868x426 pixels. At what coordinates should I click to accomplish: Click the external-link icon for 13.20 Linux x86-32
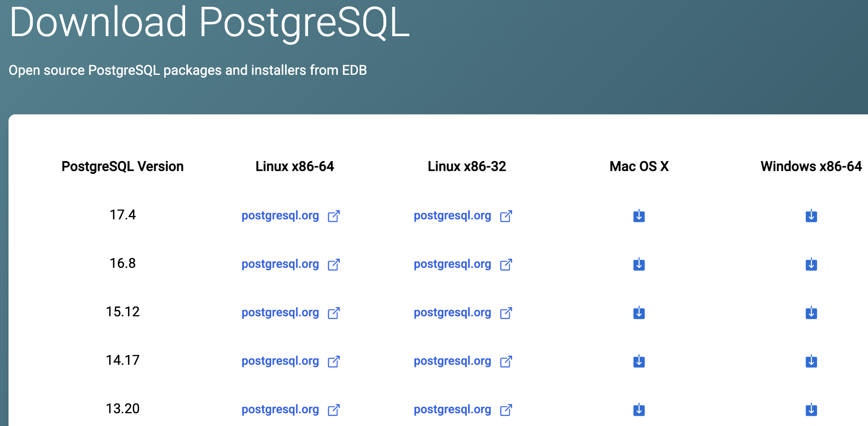click(x=506, y=410)
